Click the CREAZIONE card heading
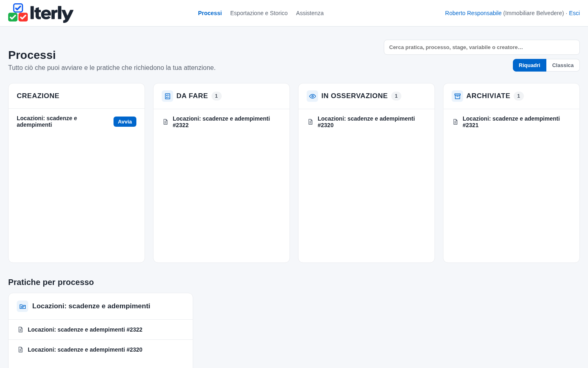Screen dimensions: 588x368 (x=38, y=96)
